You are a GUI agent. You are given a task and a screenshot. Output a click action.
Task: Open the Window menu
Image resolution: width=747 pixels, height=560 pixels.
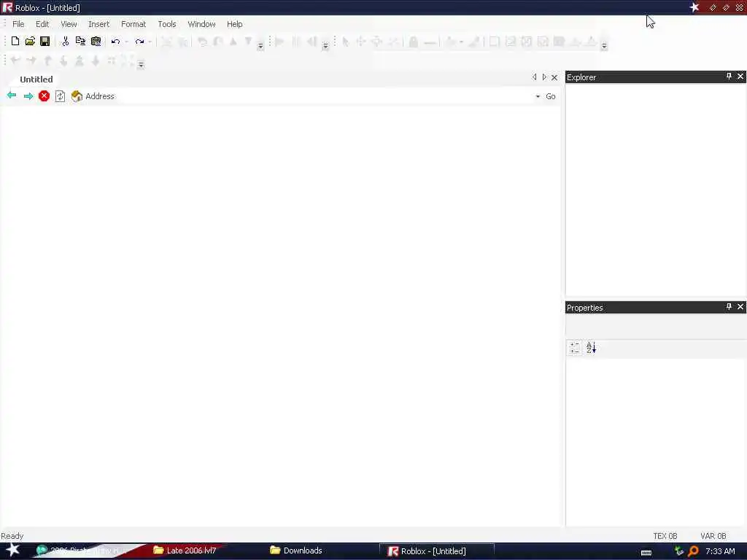[201, 24]
